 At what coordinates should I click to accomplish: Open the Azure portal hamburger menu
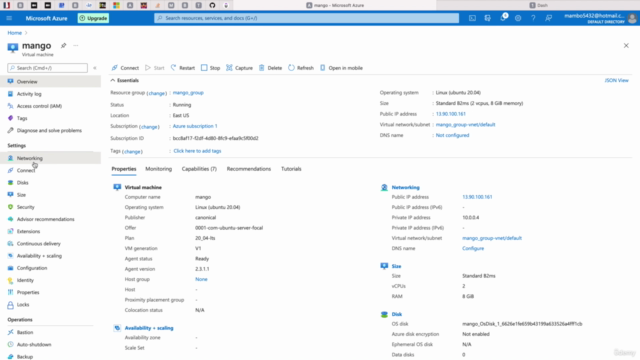(x=9, y=18)
